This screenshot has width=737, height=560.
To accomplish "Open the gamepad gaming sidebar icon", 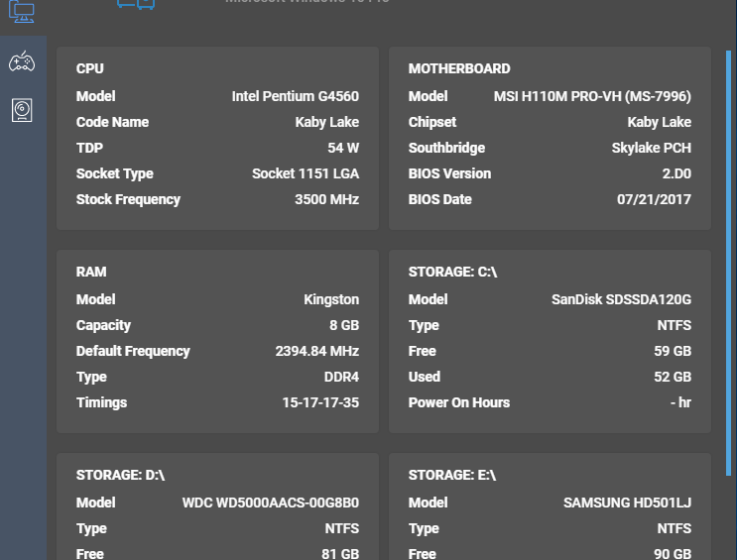I will (22, 61).
